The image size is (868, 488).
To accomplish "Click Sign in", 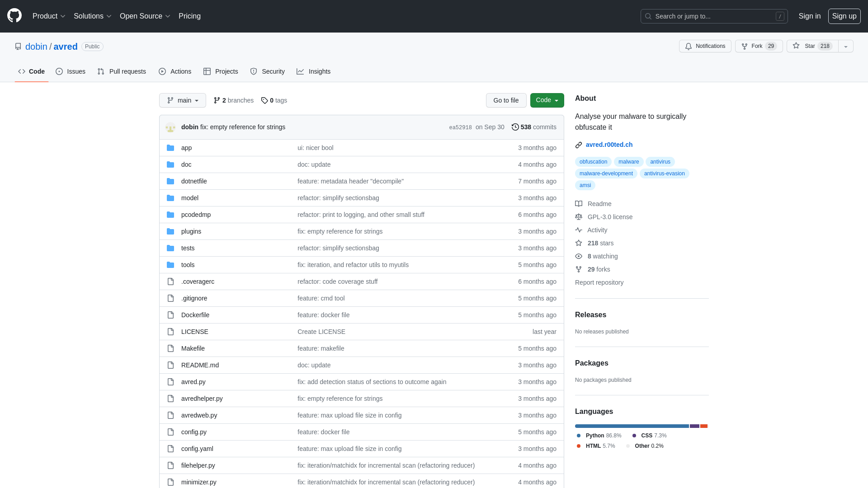I will 809,16.
